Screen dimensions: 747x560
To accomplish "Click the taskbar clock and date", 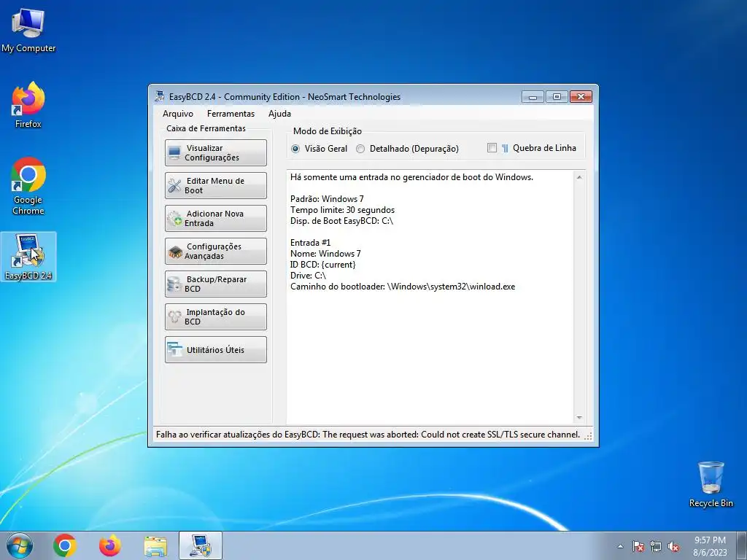I will click(710, 546).
